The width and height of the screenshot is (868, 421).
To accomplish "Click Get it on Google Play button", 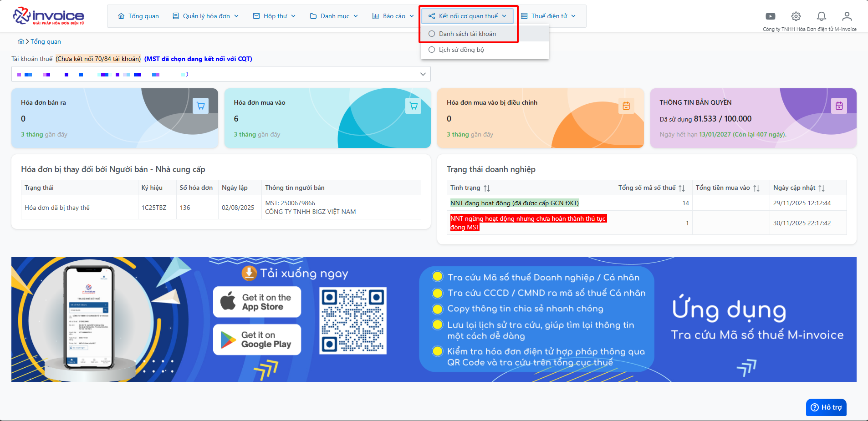I will click(257, 340).
